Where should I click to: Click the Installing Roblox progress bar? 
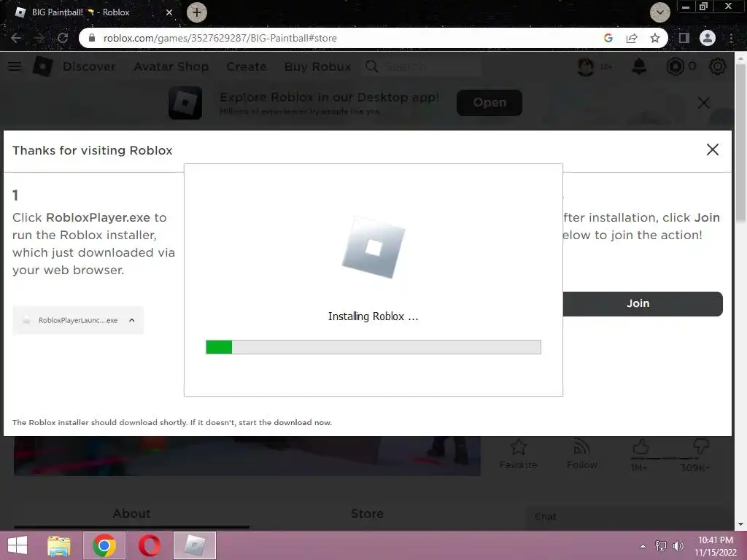tap(373, 346)
